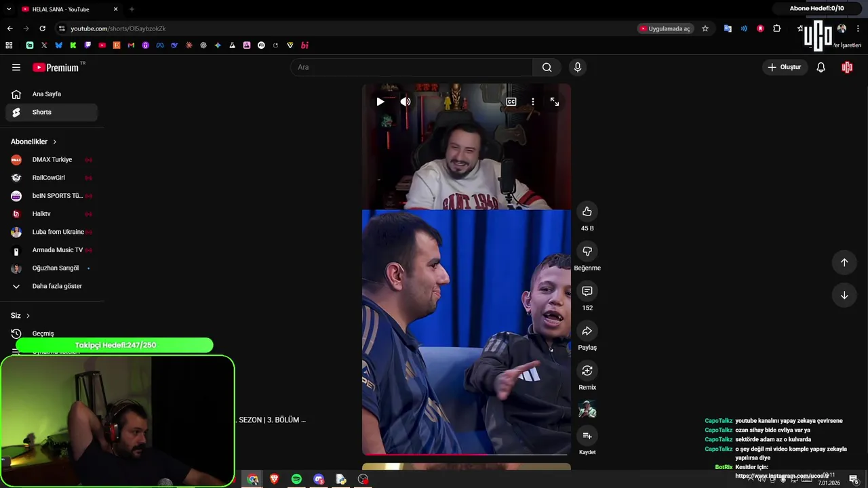The image size is (868, 488).
Task: Go back with the browser back arrow
Action: tap(9, 28)
